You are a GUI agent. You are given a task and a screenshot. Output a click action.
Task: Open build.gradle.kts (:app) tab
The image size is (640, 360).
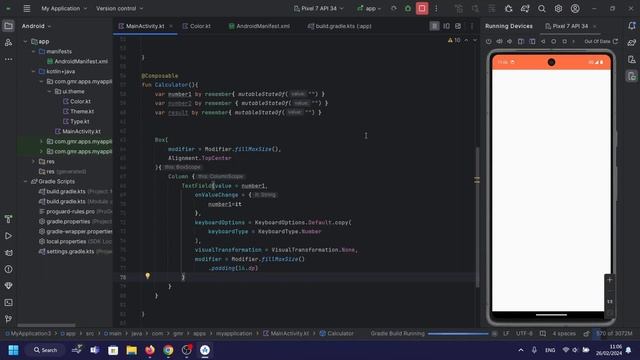(340, 26)
